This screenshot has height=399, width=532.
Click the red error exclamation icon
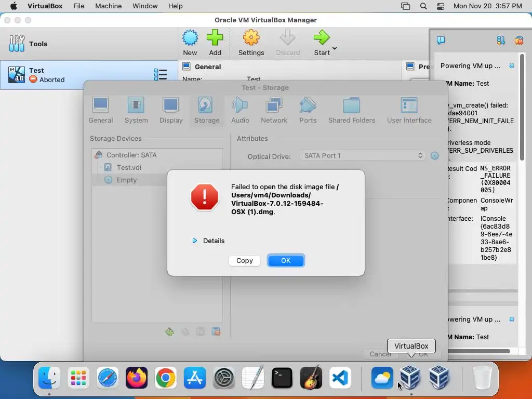[205, 197]
